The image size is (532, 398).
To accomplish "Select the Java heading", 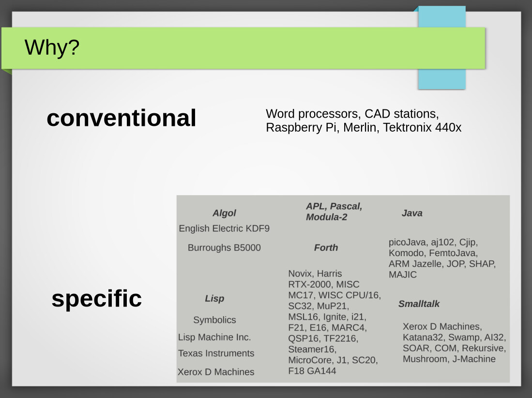I will (x=412, y=213).
